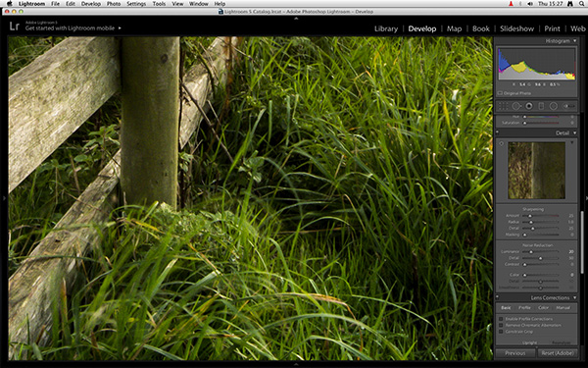Switch to the Print module
The width and height of the screenshot is (588, 368).
click(x=552, y=28)
